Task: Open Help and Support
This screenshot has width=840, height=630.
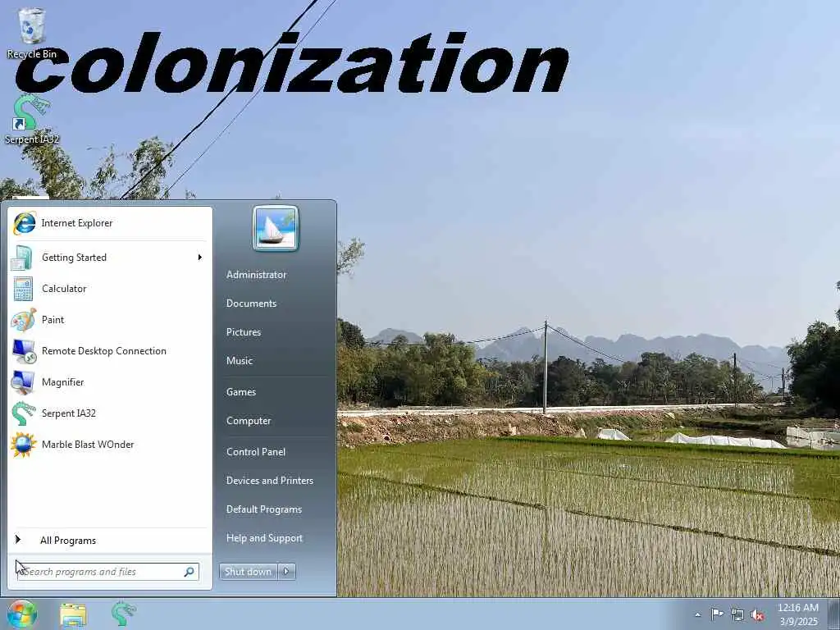Action: [264, 538]
